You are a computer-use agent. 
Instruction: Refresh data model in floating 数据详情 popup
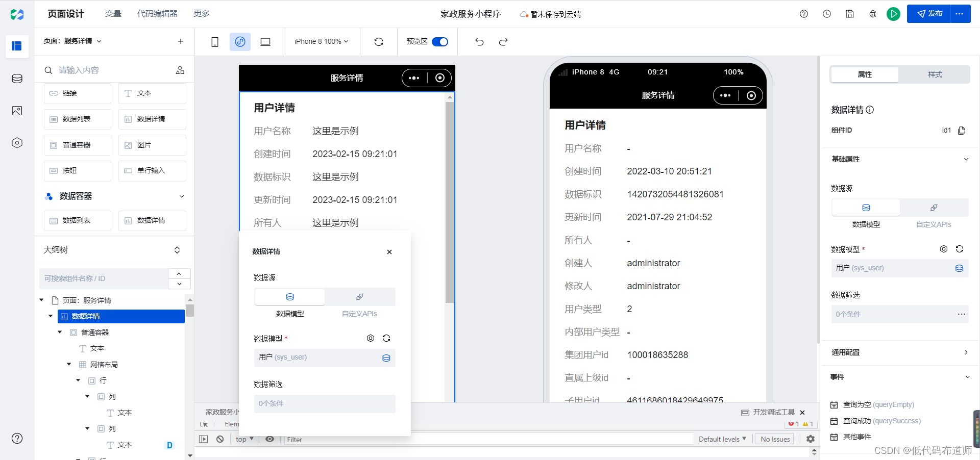pyautogui.click(x=386, y=338)
